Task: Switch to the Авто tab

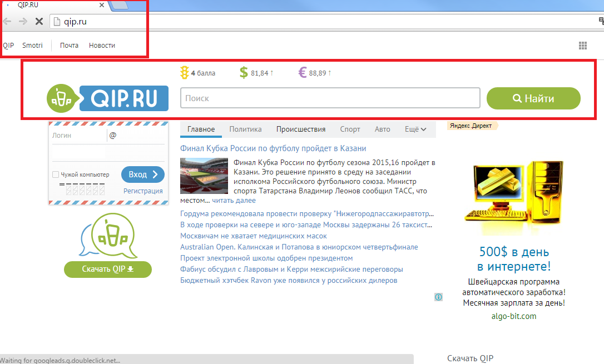Action: click(x=383, y=129)
